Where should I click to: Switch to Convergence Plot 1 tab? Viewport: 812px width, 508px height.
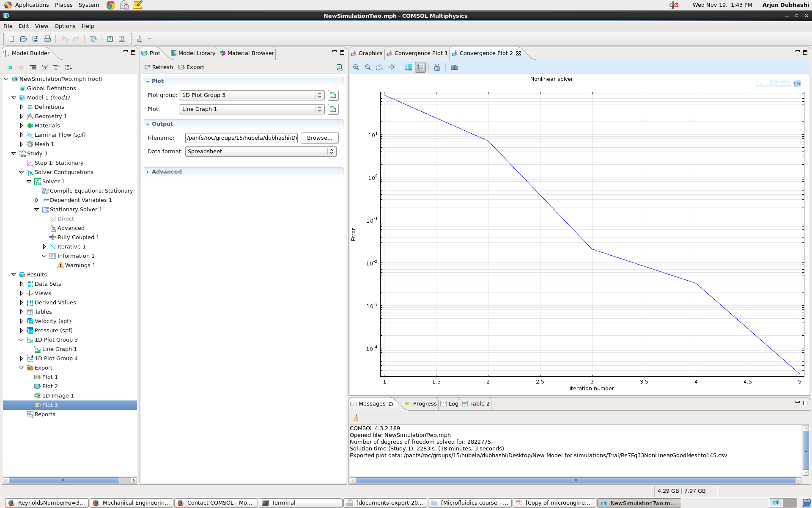(420, 53)
